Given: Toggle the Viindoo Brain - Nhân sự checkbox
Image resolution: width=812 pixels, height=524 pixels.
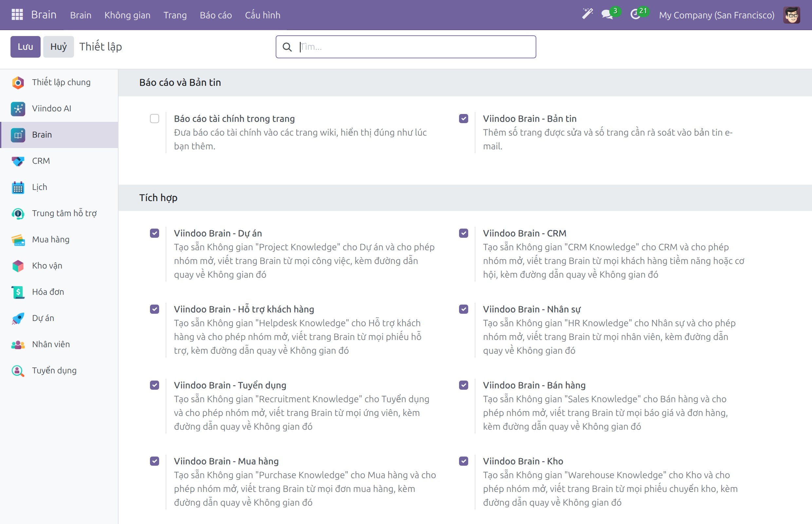Looking at the screenshot, I should pos(463,309).
